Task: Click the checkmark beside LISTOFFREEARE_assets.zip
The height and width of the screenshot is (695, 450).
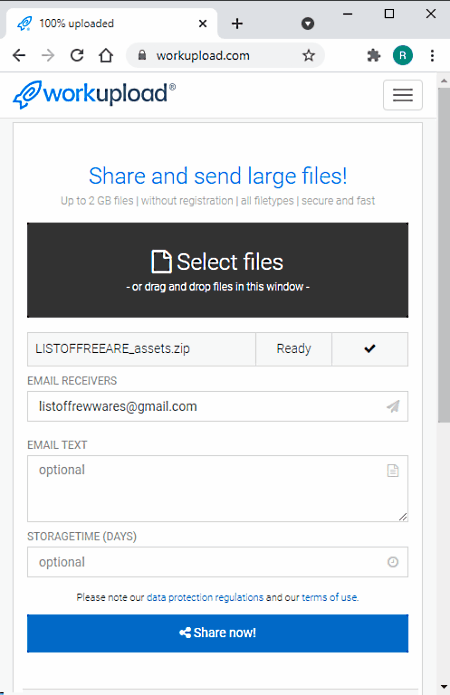Action: click(x=370, y=349)
